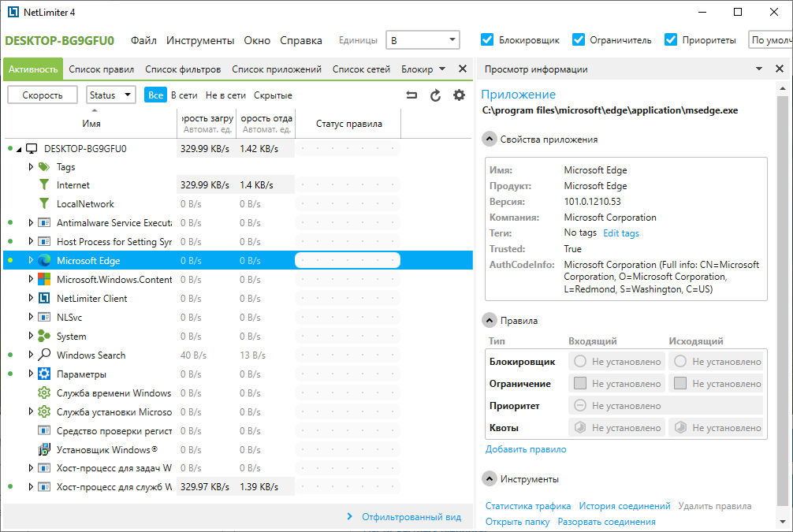Set incoming Блокировщик rule radio
Screen dimensions: 793x532
tap(580, 361)
